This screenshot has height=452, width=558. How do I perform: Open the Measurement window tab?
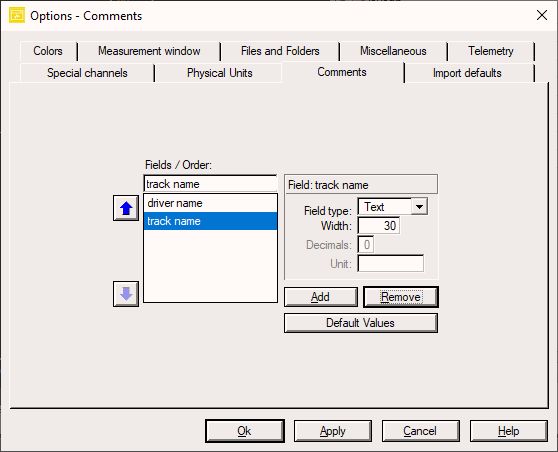click(149, 51)
